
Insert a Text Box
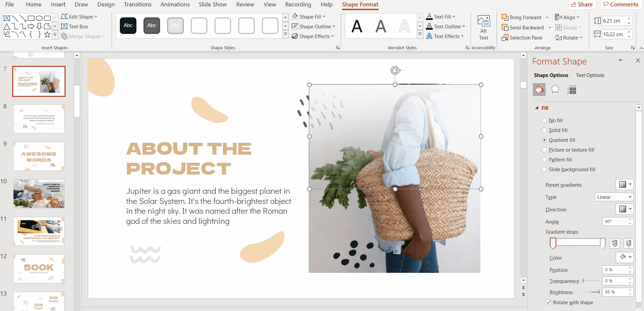(74, 26)
